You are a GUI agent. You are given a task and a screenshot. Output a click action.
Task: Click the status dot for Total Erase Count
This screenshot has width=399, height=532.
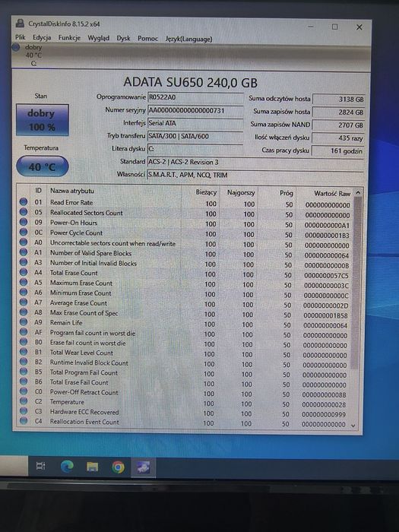(x=24, y=272)
